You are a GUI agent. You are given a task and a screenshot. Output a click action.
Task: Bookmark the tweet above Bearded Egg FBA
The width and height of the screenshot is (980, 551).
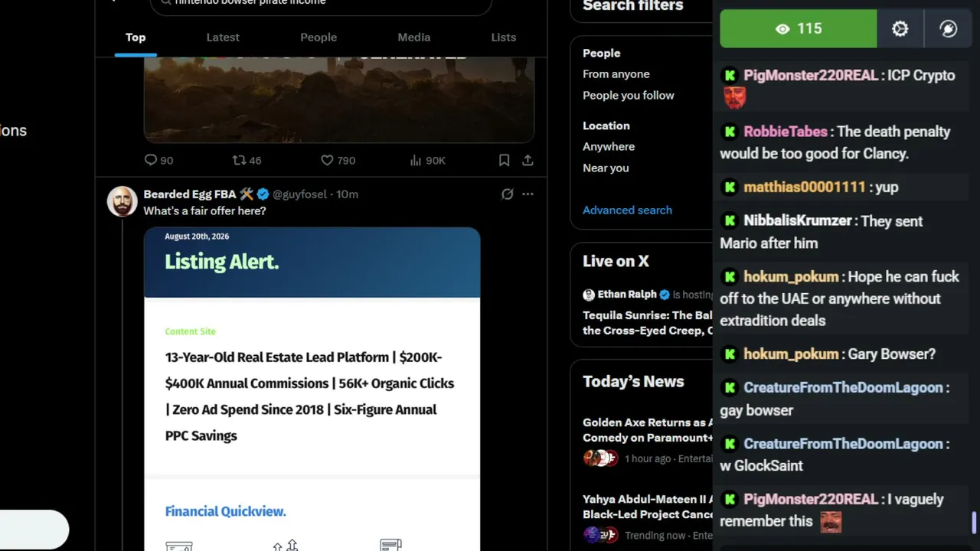click(504, 160)
